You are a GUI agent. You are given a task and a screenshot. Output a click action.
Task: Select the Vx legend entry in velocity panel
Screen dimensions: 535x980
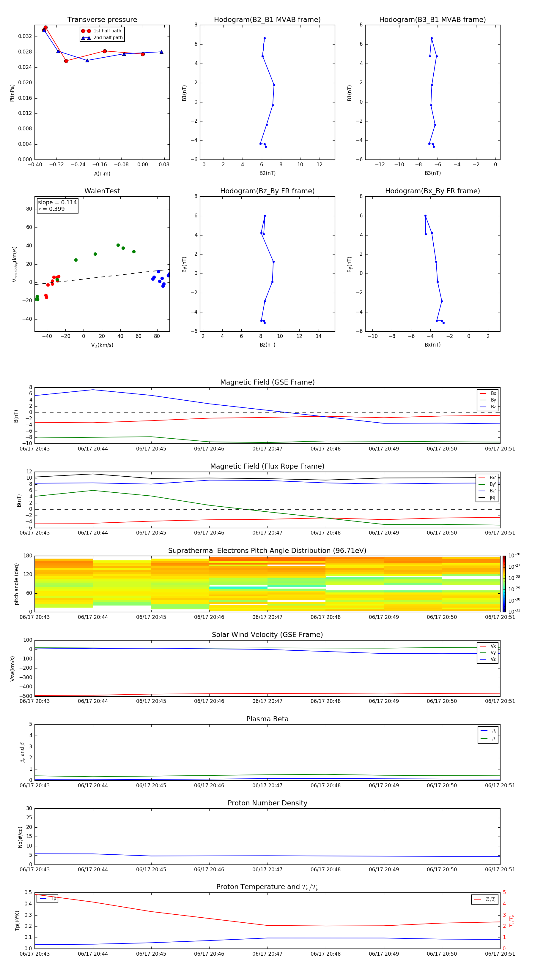click(488, 646)
